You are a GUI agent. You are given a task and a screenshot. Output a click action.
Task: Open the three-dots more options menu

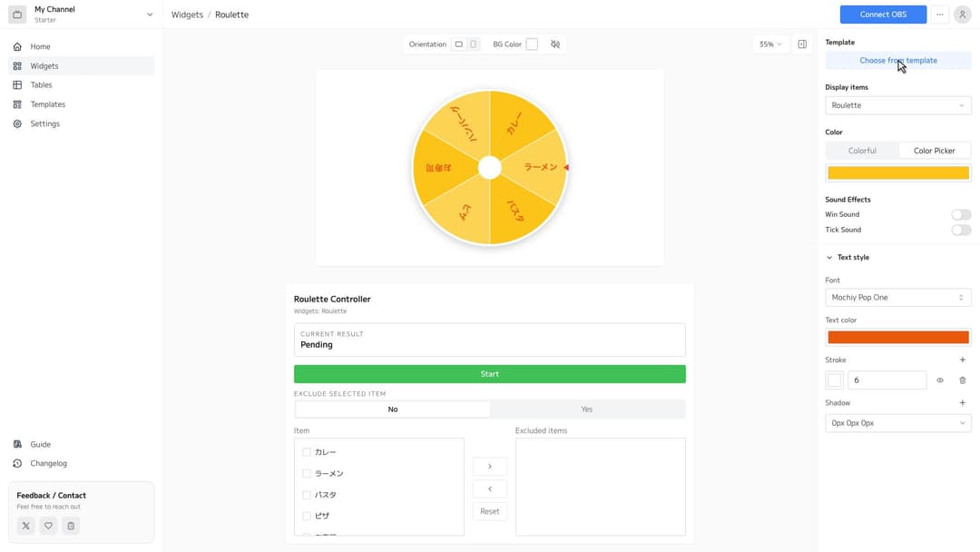click(x=940, y=15)
